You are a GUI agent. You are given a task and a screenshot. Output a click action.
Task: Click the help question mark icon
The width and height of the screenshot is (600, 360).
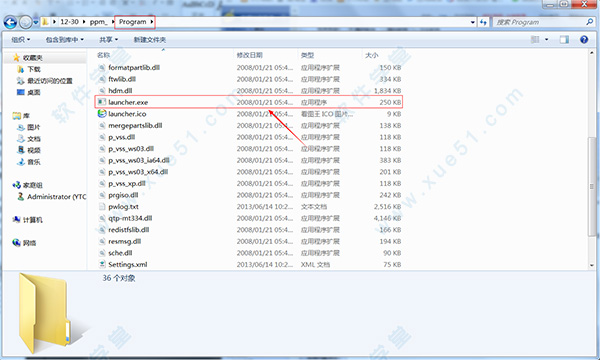(584, 39)
